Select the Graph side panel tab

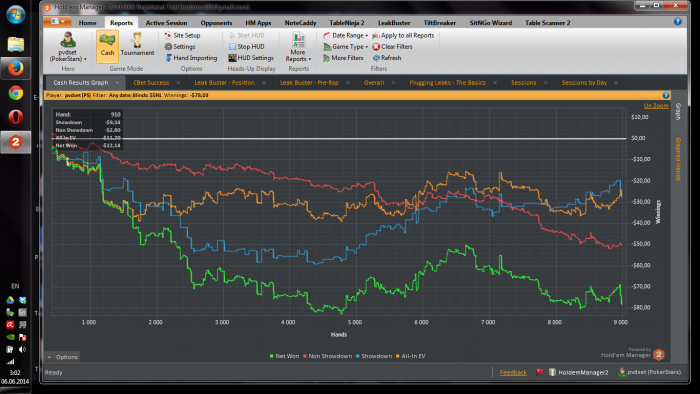coord(678,112)
